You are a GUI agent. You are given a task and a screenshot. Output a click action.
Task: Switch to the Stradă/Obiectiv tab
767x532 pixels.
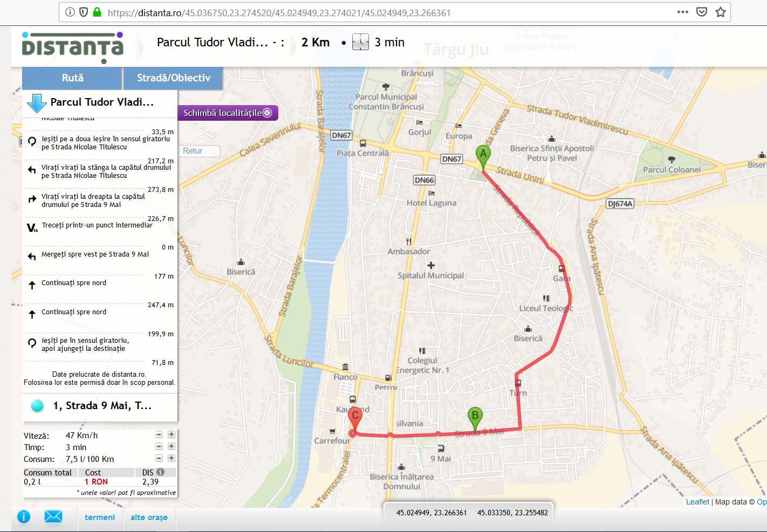click(x=174, y=78)
